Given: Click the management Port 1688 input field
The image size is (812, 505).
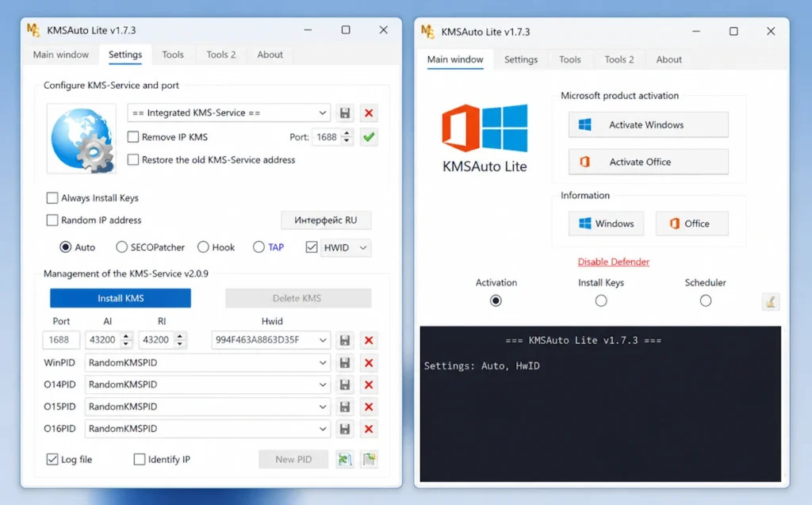Looking at the screenshot, I should 60,340.
